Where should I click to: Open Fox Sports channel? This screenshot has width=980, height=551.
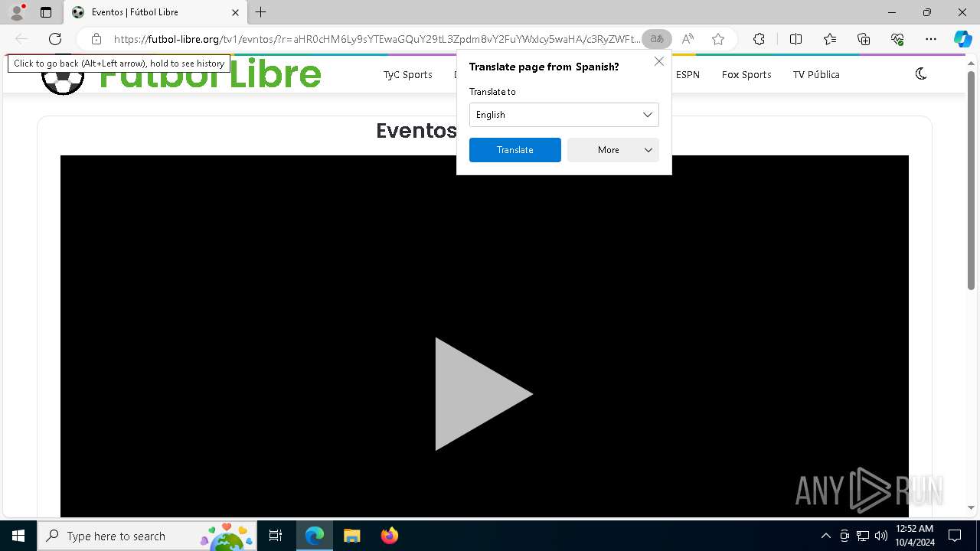(746, 74)
